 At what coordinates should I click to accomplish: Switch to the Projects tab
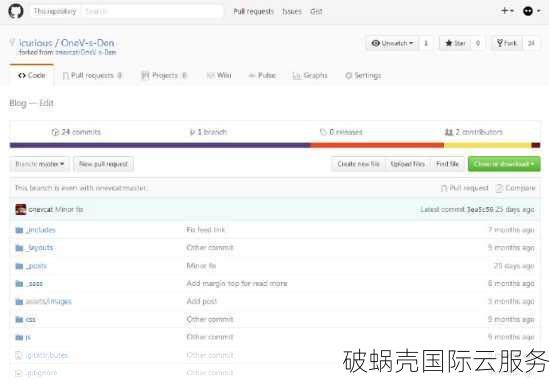164,75
